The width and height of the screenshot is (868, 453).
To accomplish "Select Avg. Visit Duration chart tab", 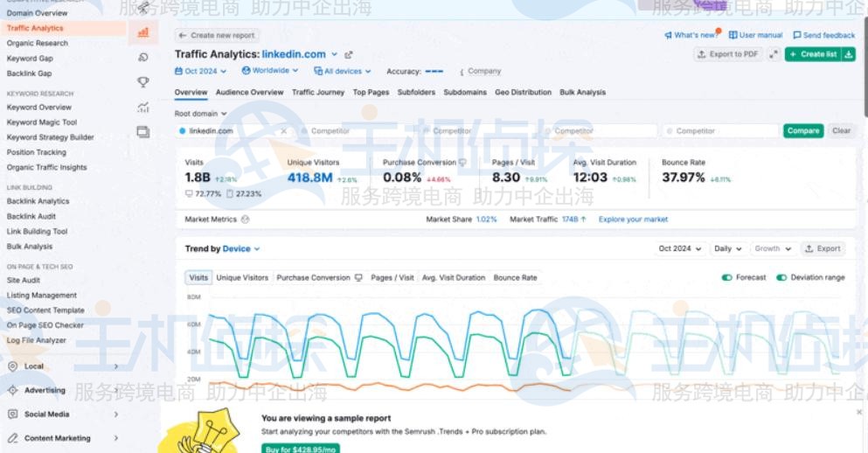I will (x=454, y=278).
